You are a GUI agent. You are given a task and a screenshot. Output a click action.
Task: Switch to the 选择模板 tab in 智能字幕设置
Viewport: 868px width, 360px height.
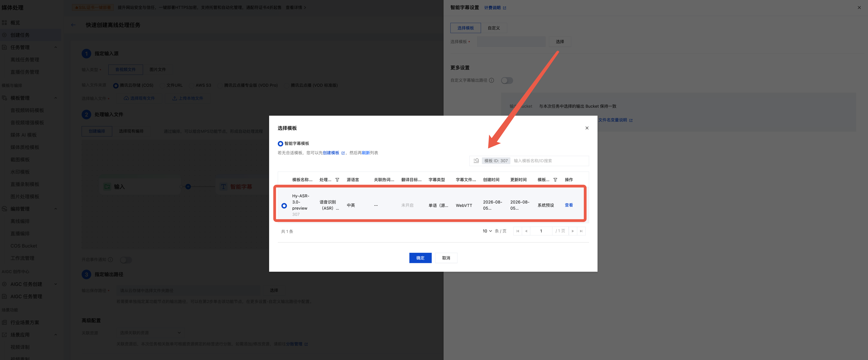[466, 28]
